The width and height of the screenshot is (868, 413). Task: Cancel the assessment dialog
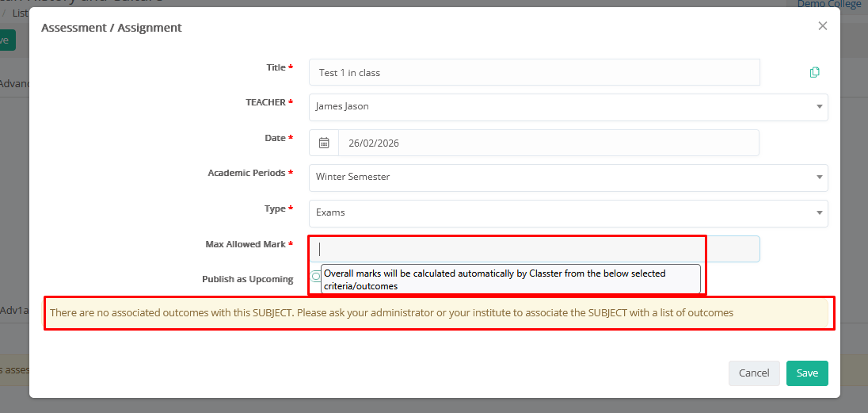coord(753,373)
